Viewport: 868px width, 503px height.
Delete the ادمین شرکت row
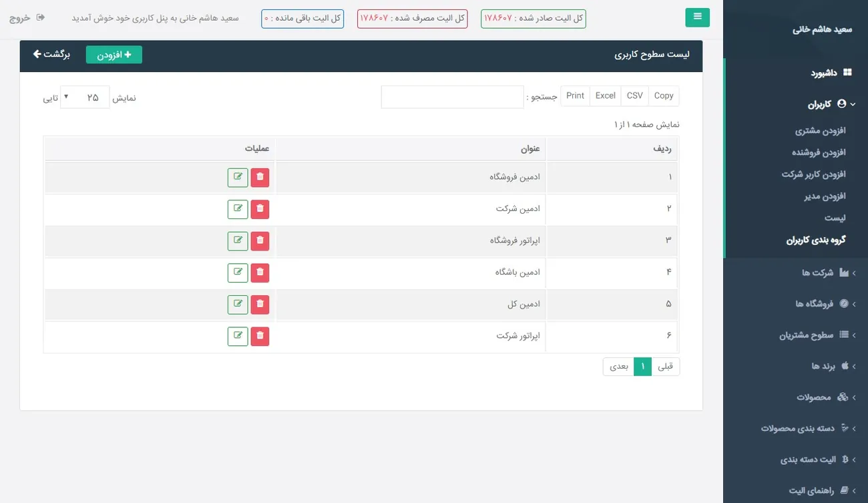pyautogui.click(x=260, y=209)
